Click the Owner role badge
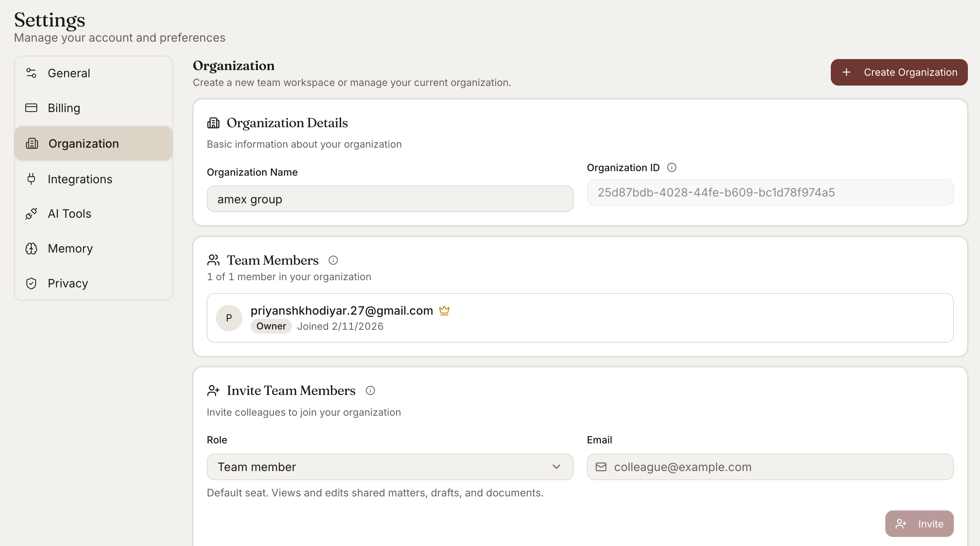The height and width of the screenshot is (546, 980). pyautogui.click(x=271, y=326)
